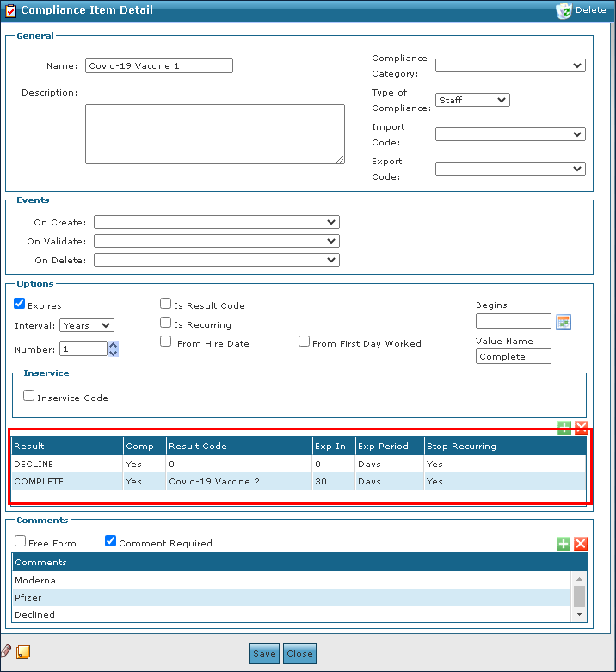Open the Begins date calendar picker
The width and height of the screenshot is (616, 672).
(x=564, y=322)
